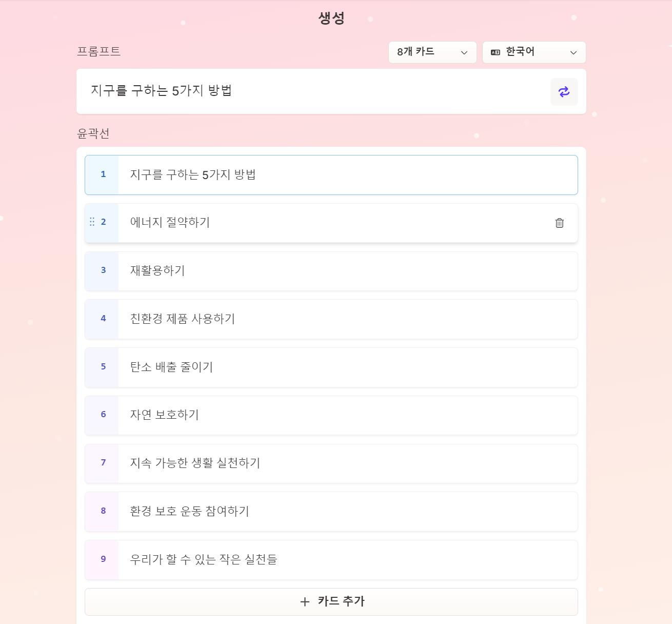The width and height of the screenshot is (672, 624).
Task: Delete card 2 with the trash icon
Action: pyautogui.click(x=560, y=223)
